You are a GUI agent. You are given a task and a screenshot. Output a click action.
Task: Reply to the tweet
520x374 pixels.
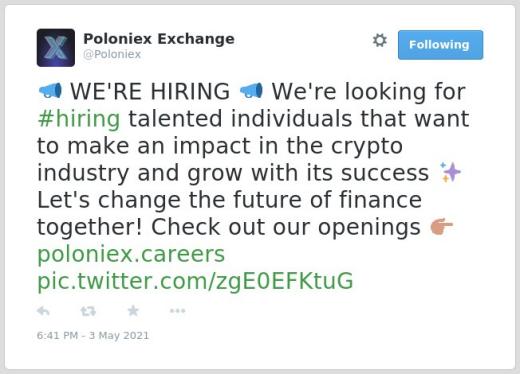pyautogui.click(x=43, y=311)
